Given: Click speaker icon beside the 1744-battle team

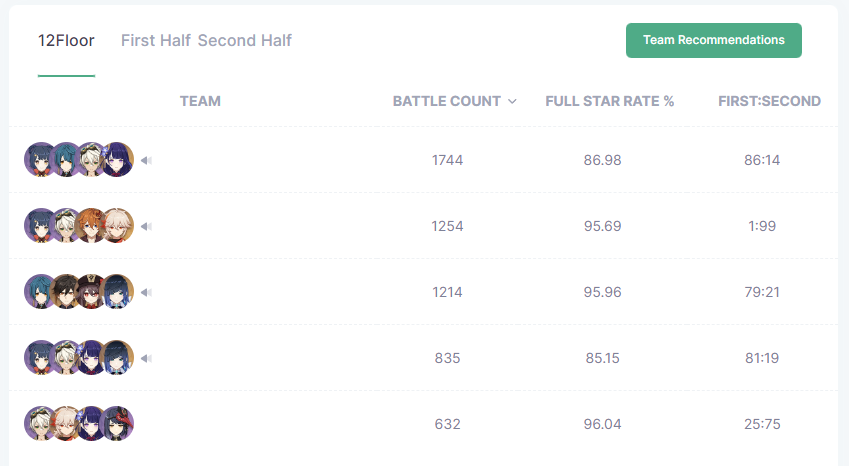Looking at the screenshot, I should click(x=146, y=160).
